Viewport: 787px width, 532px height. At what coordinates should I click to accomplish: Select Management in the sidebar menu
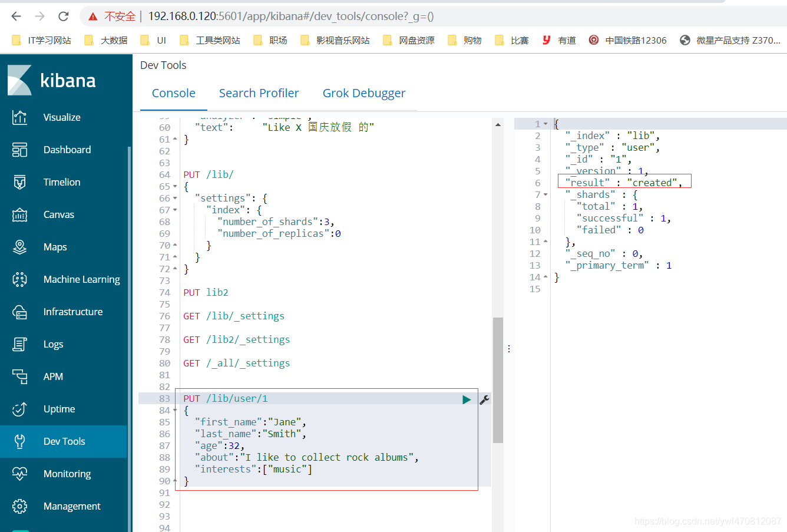point(72,506)
